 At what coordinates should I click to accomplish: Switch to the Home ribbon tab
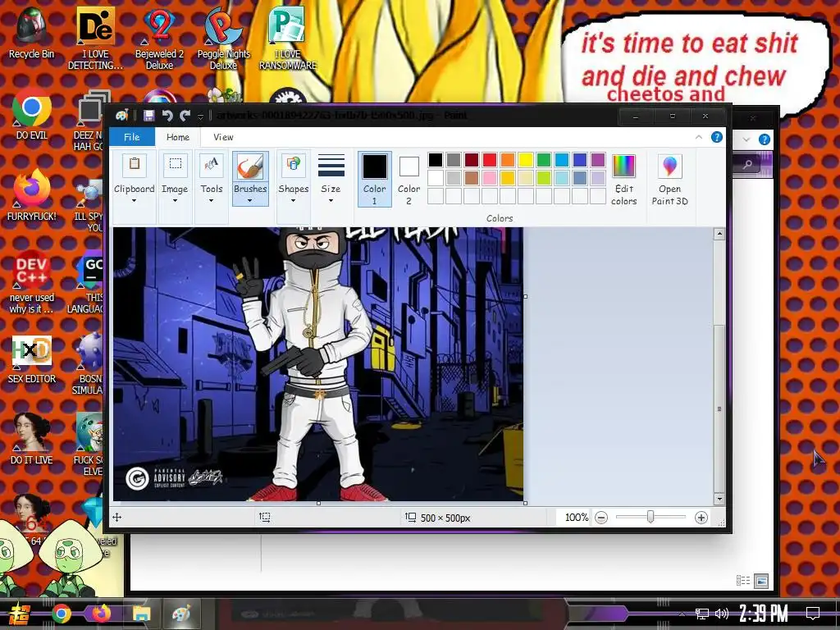pos(178,137)
